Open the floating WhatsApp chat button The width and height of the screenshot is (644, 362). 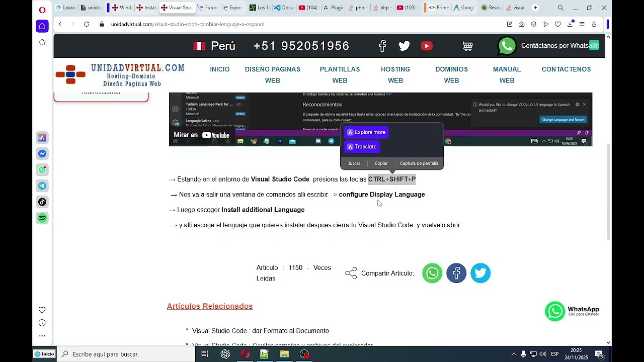(x=572, y=311)
